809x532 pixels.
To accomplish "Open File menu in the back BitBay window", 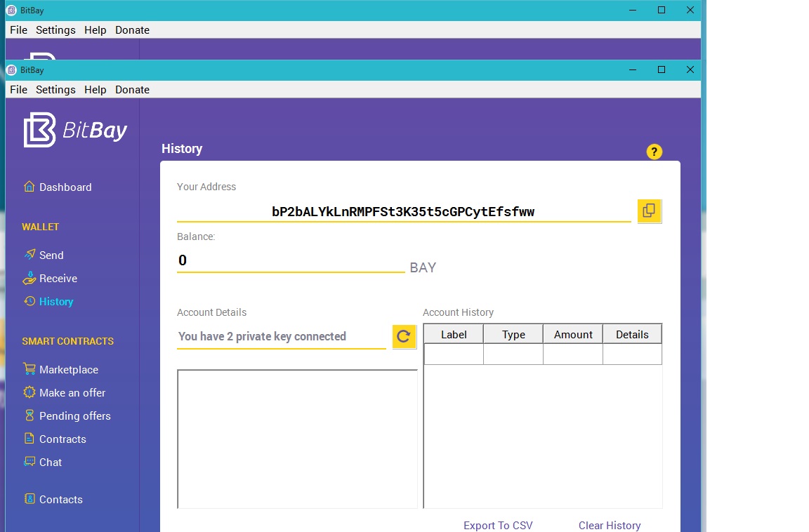I will click(x=18, y=30).
